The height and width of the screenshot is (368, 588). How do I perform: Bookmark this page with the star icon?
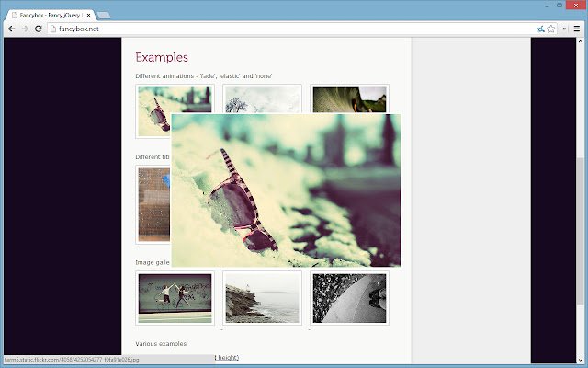pyautogui.click(x=551, y=29)
